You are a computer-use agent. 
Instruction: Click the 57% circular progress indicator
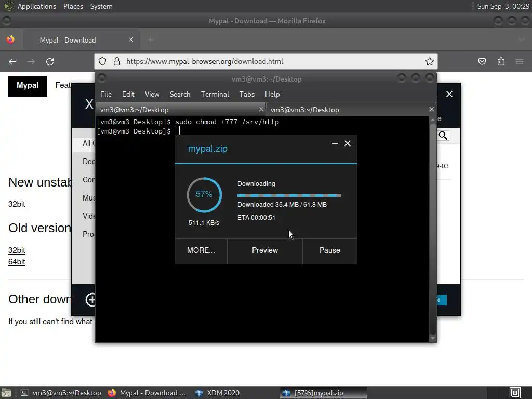pos(204,195)
